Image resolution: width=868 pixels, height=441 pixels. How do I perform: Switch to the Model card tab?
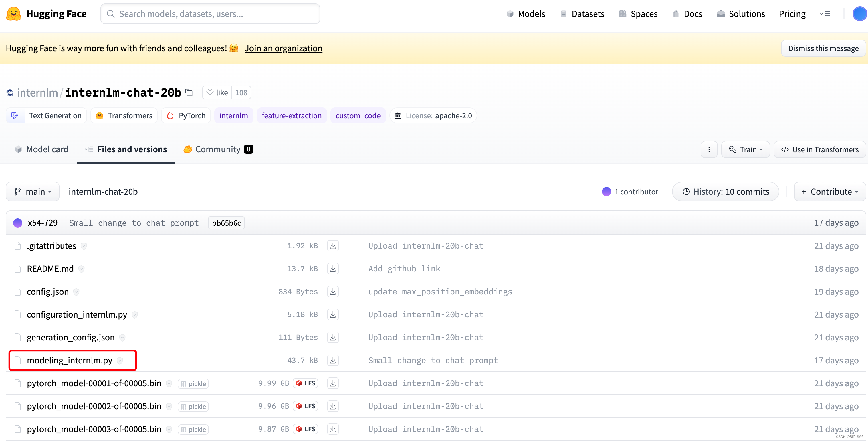tap(41, 149)
